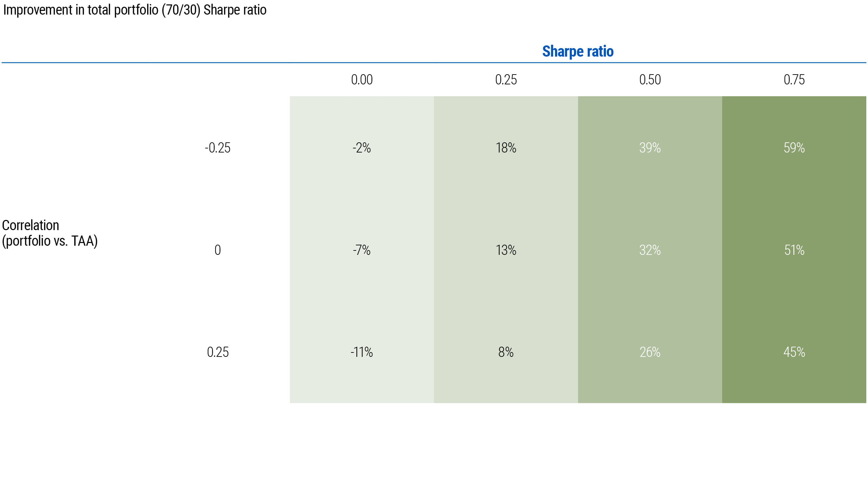Click the -2% table cell

click(362, 148)
